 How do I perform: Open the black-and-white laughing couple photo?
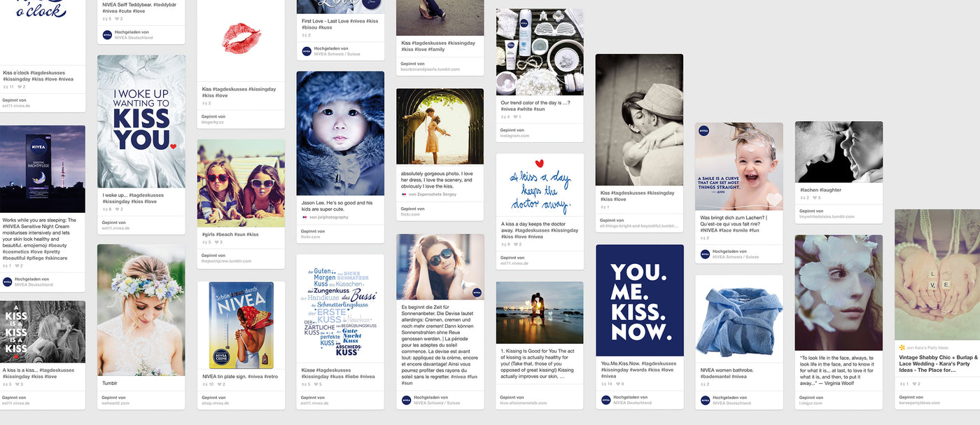[x=839, y=152]
